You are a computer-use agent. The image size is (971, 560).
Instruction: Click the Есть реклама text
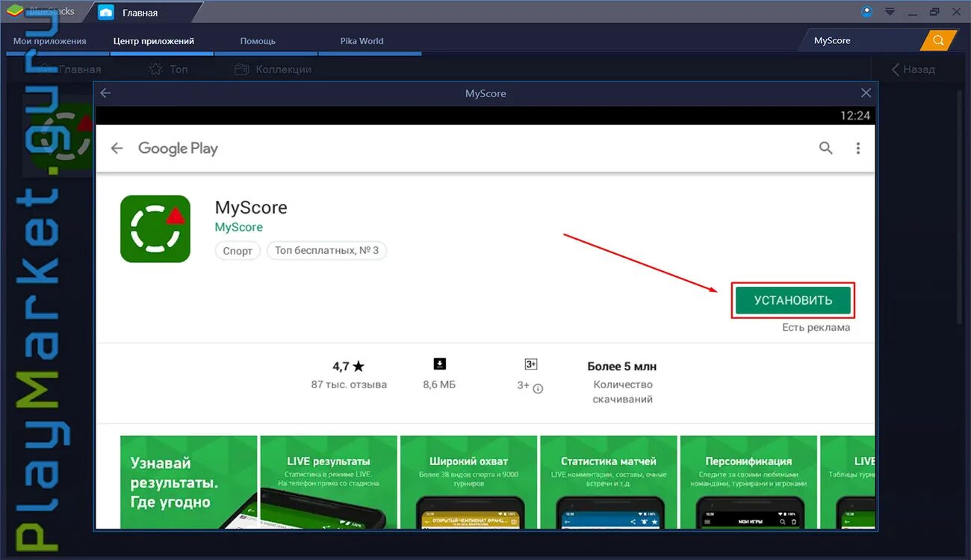coord(816,327)
